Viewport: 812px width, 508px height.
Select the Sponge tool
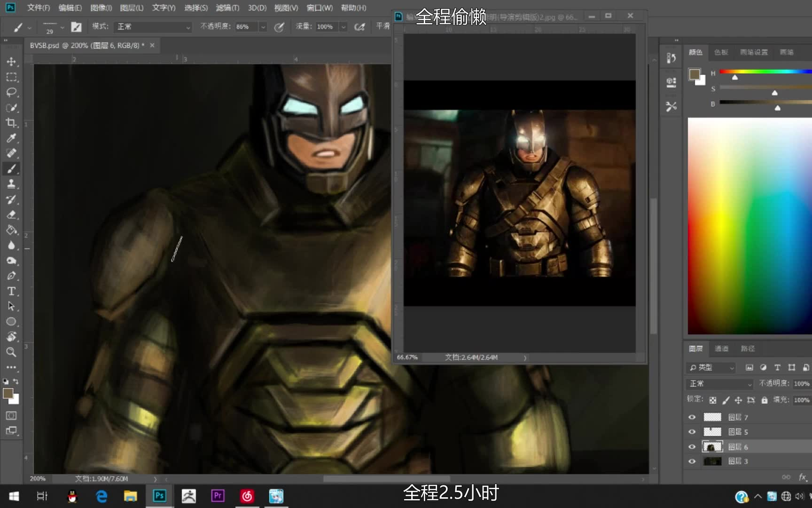11,261
